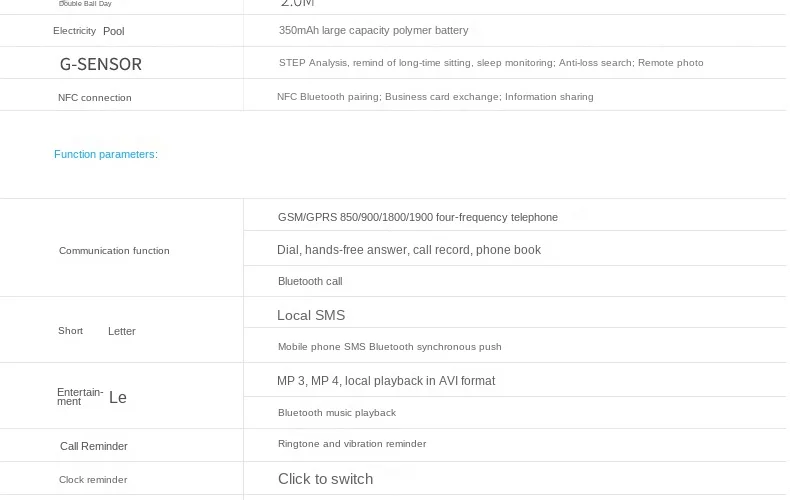This screenshot has height=500, width=790.
Task: Click the "Click to switch" text
Action: [x=325, y=479]
